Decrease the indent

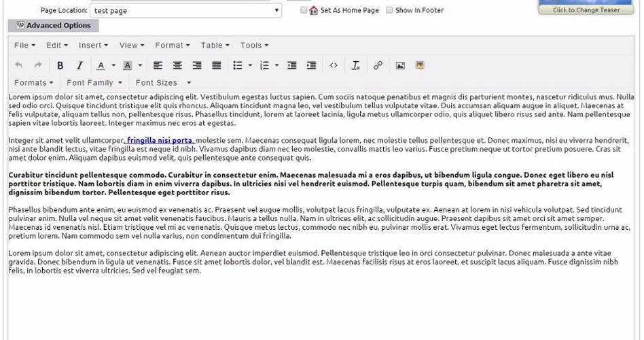[x=292, y=65]
